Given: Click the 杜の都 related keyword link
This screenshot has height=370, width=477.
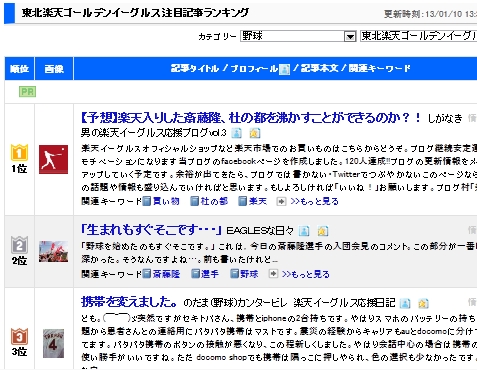Looking at the screenshot, I should (x=214, y=201).
